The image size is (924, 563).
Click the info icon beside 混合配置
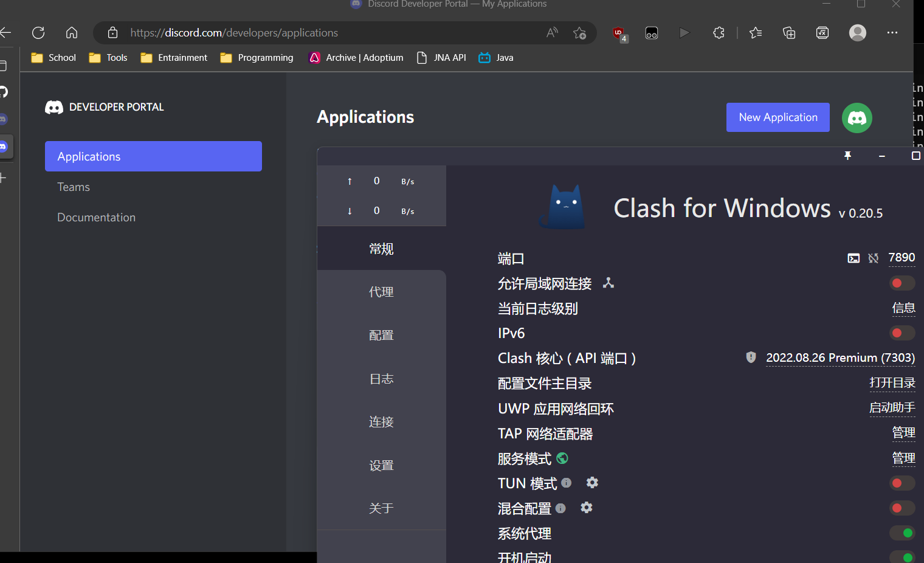click(560, 508)
